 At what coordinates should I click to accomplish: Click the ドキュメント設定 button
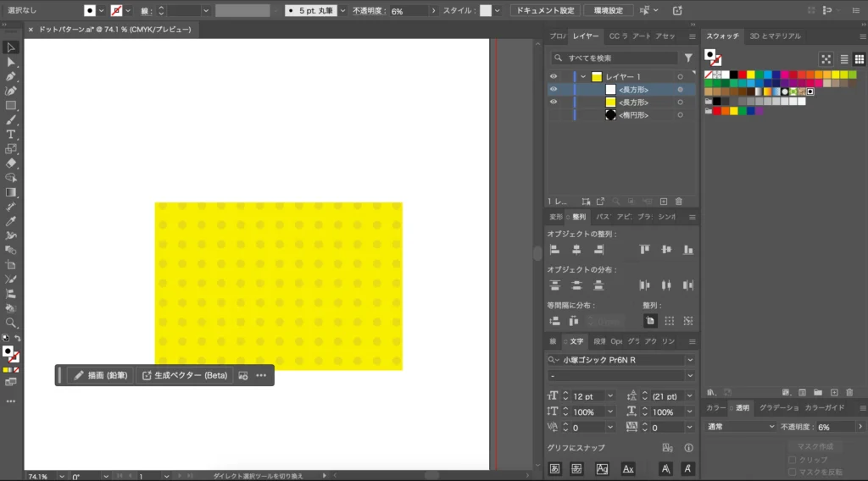[546, 11]
